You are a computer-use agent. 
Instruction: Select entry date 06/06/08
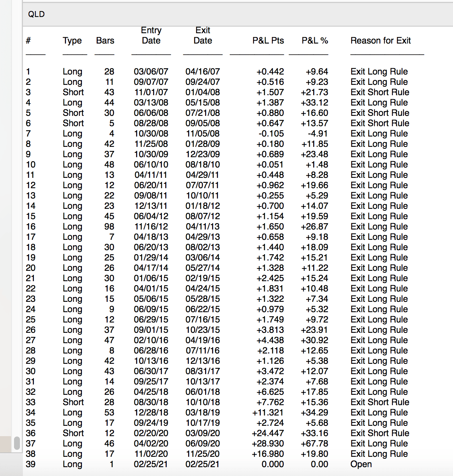151,113
